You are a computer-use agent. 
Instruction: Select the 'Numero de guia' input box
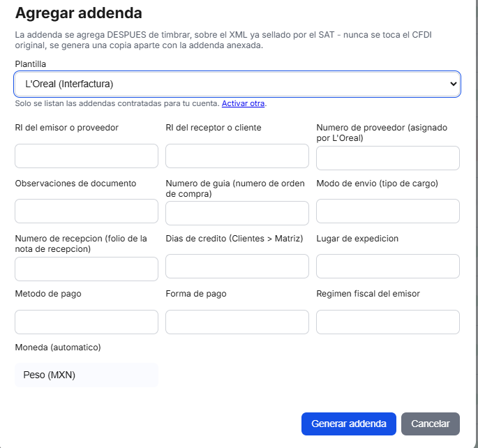pyautogui.click(x=237, y=213)
